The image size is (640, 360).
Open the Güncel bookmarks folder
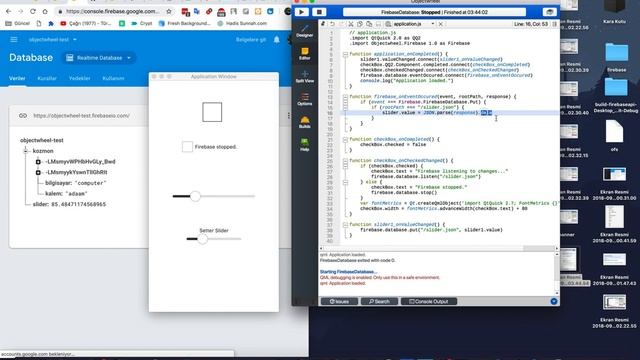(x=17, y=24)
